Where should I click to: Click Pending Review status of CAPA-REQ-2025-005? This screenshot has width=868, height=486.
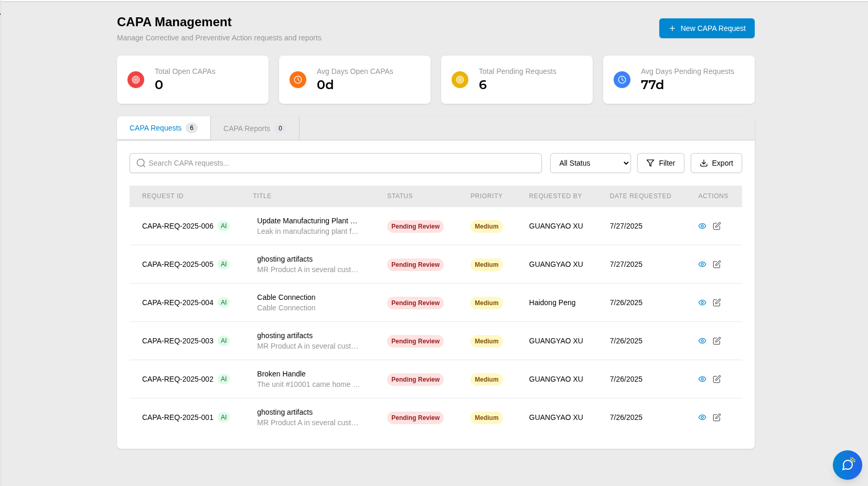[x=415, y=265]
